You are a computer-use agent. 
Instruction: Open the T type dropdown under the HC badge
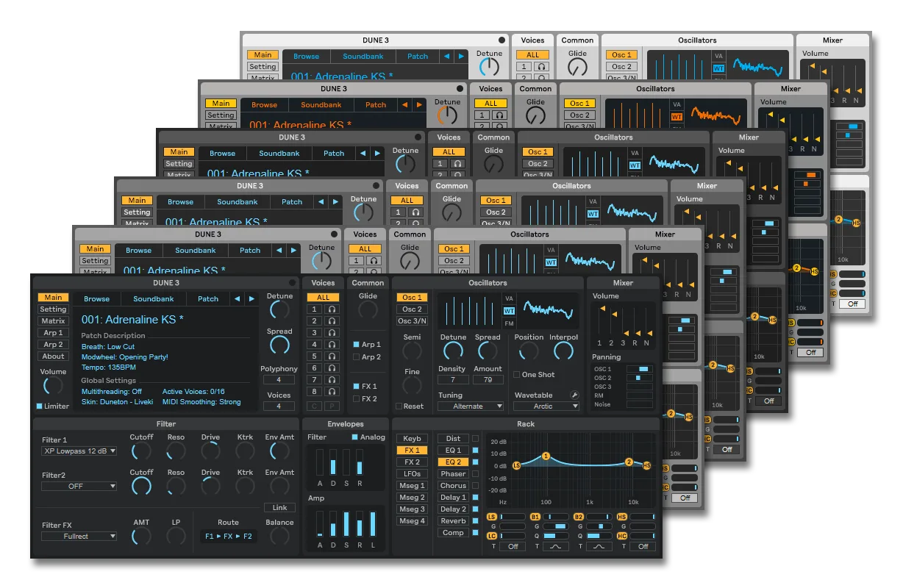pos(643,546)
